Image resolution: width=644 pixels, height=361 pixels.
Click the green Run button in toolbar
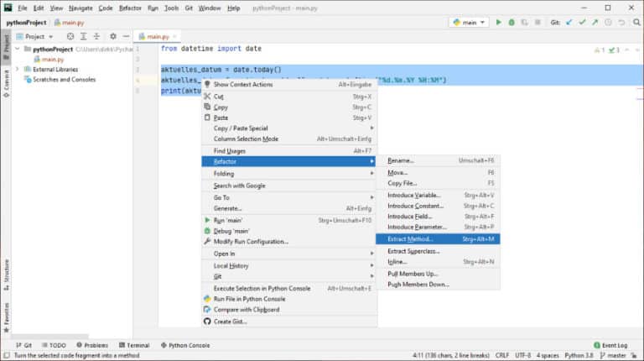point(499,23)
